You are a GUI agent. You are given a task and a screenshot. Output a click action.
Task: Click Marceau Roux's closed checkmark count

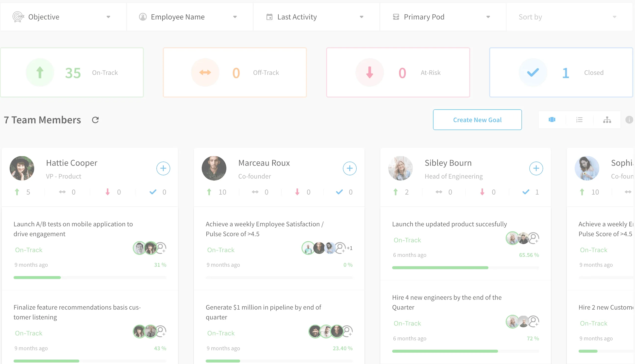pos(344,192)
